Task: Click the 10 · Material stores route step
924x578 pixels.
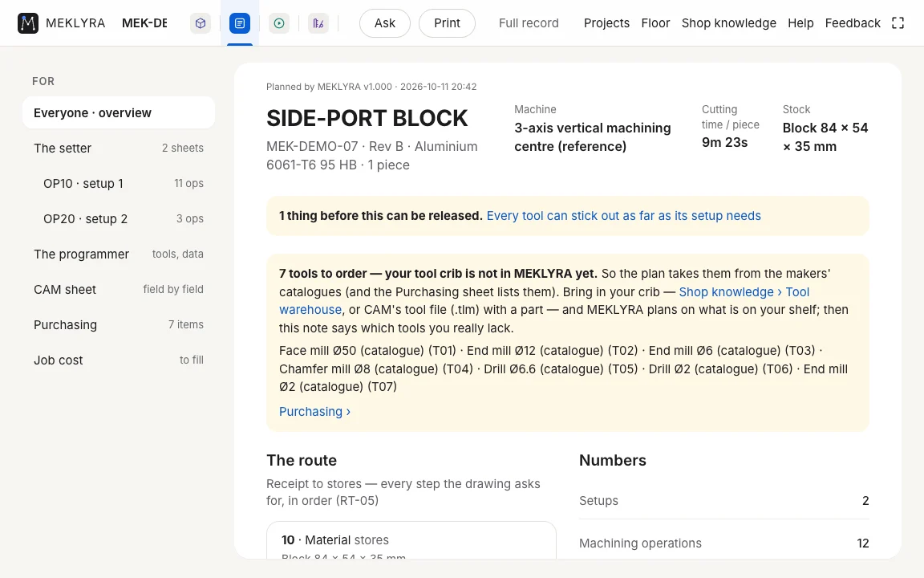Action: point(411,539)
